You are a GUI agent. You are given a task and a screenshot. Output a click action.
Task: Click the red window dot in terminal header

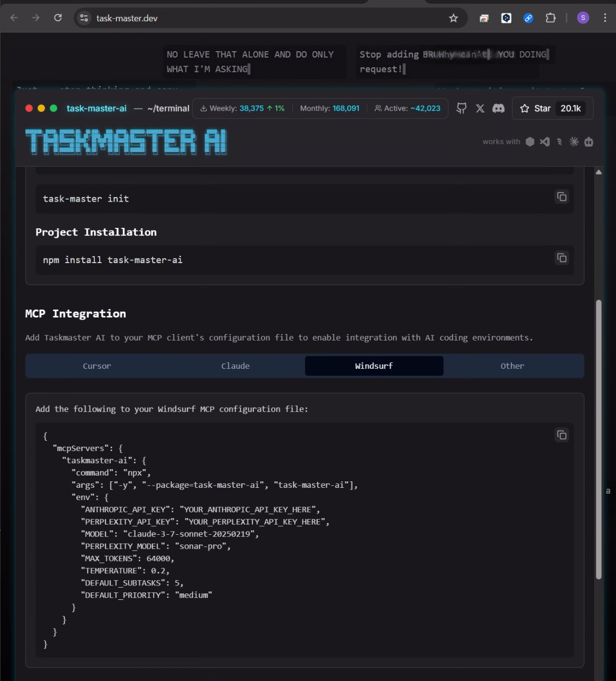pyautogui.click(x=29, y=108)
